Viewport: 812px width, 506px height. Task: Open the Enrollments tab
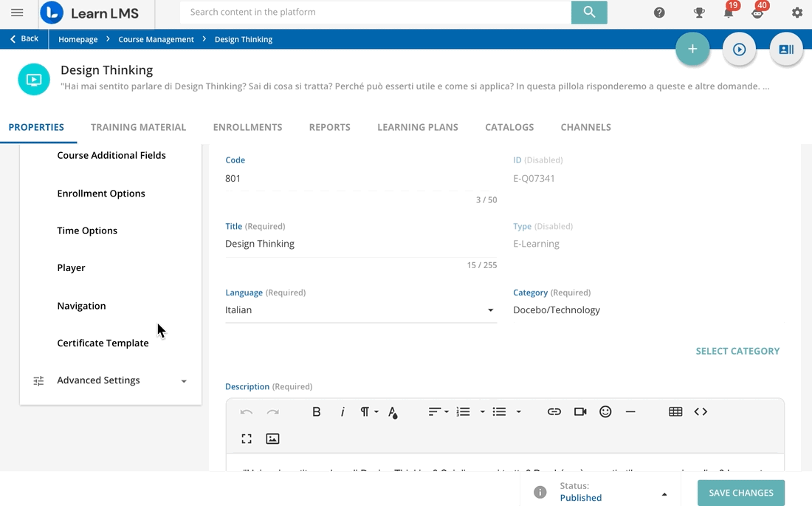(x=247, y=127)
